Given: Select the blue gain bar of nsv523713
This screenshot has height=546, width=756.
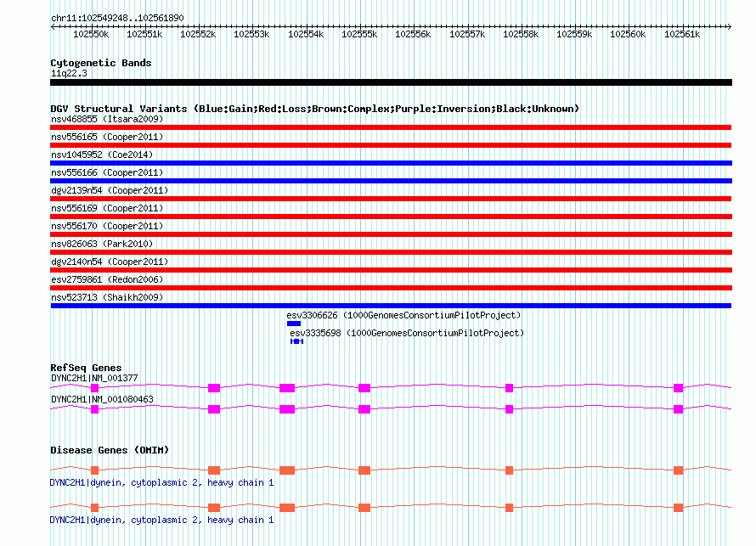Looking at the screenshot, I should (x=391, y=306).
